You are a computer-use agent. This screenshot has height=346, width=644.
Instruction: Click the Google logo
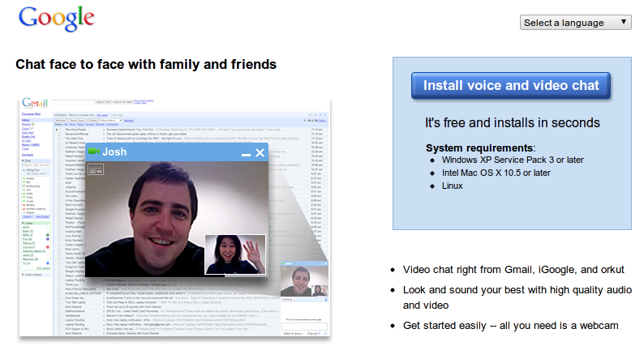(x=57, y=19)
